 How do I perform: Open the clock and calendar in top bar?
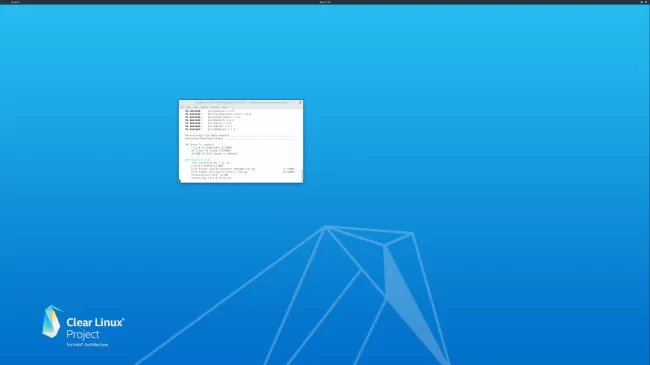(x=325, y=2)
